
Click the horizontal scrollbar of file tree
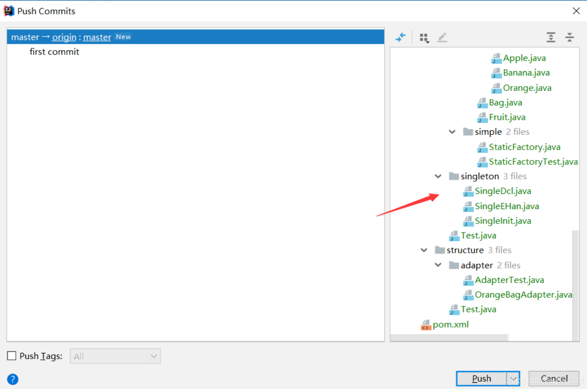[x=449, y=338]
